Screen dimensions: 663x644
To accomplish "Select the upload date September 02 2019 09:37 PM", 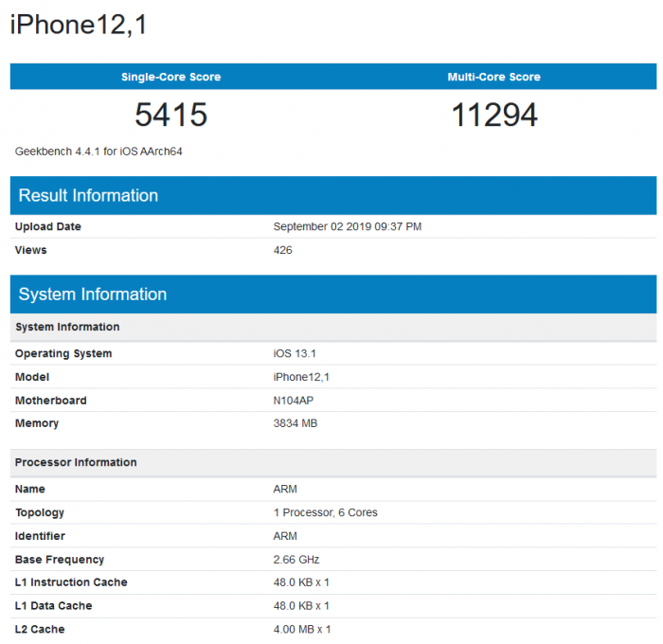I will (x=348, y=226).
